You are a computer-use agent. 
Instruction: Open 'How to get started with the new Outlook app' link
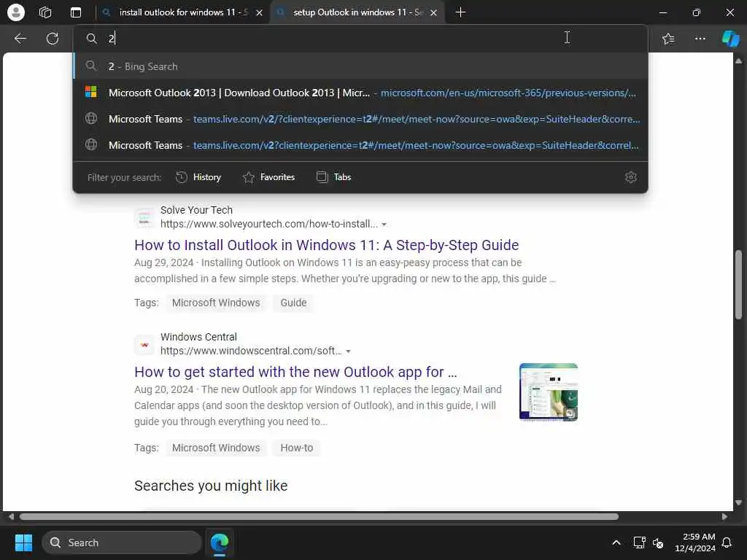pyautogui.click(x=295, y=372)
